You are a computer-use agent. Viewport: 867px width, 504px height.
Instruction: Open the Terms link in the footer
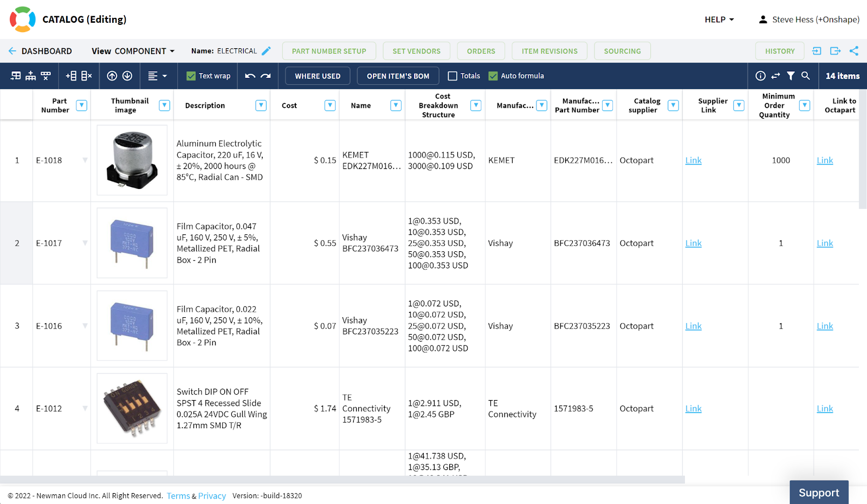[x=178, y=496]
